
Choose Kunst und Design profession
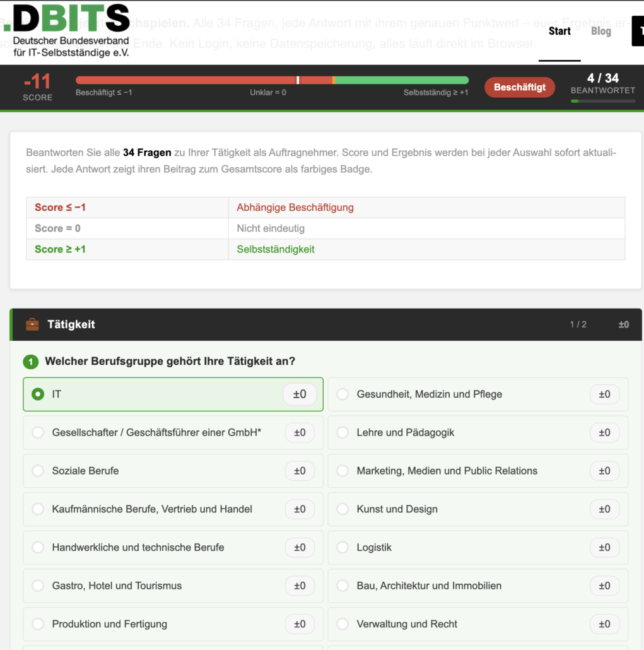pyautogui.click(x=342, y=509)
